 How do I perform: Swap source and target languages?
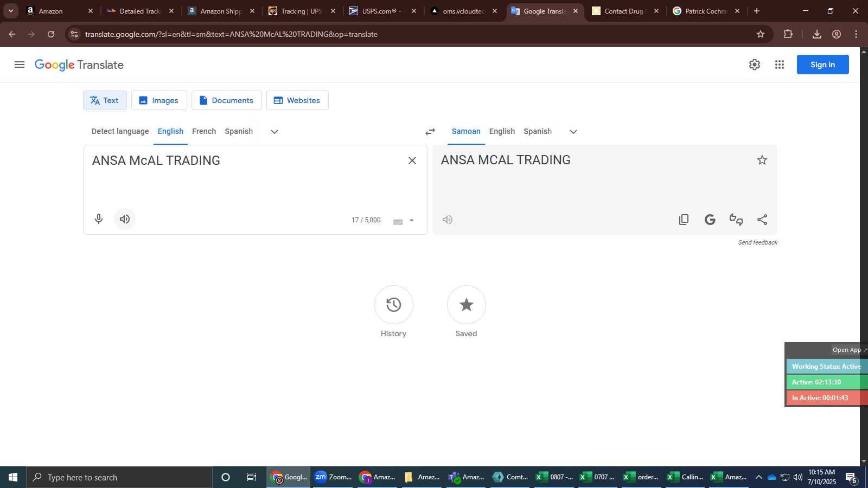click(x=430, y=132)
